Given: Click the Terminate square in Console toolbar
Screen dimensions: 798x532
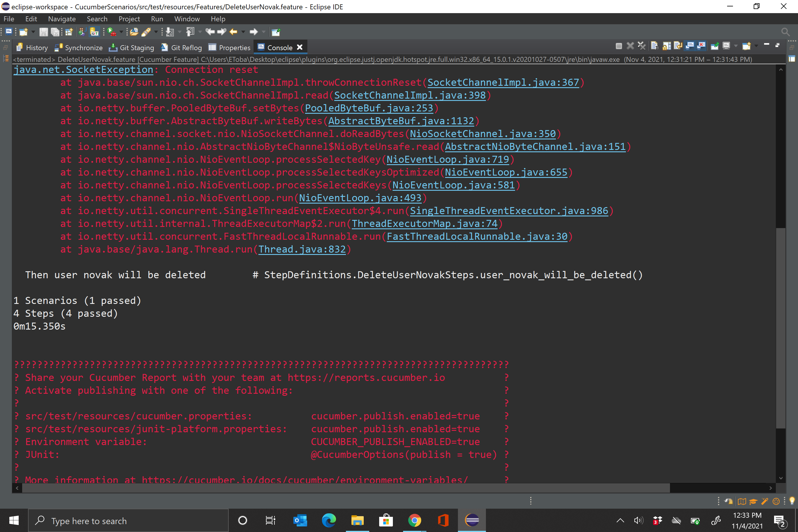Looking at the screenshot, I should 619,46.
